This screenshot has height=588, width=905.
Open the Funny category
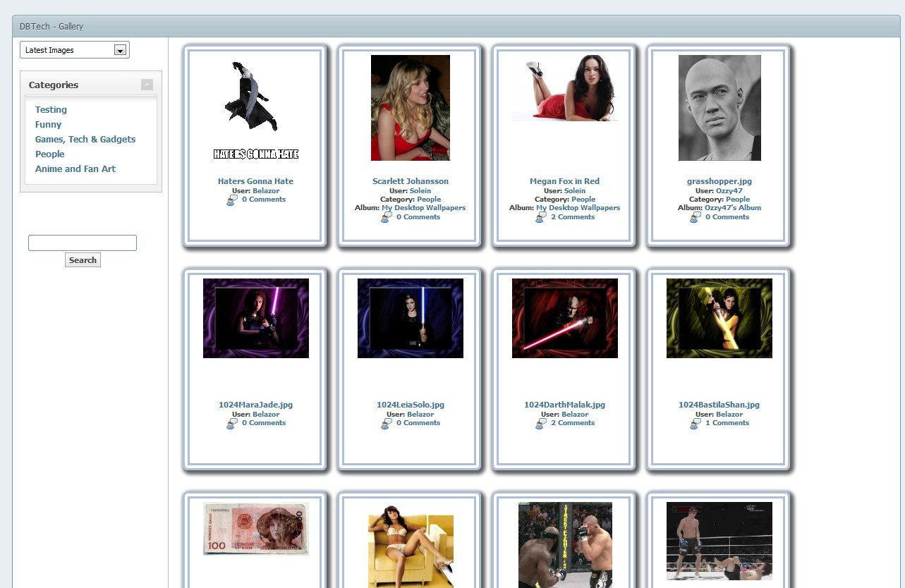click(48, 124)
